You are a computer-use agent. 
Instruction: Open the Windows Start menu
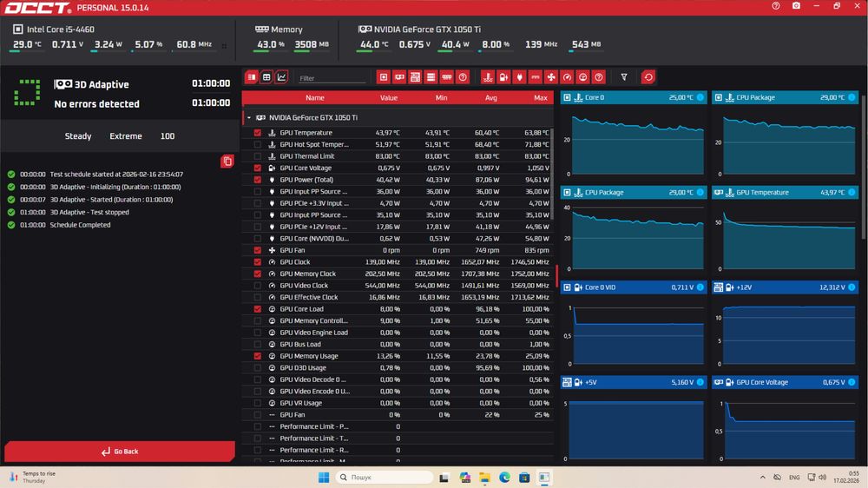coord(324,477)
